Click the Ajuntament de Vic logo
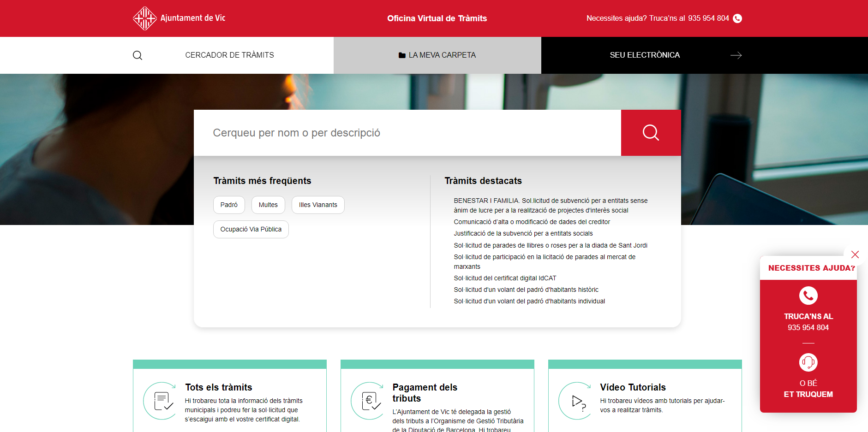Image resolution: width=868 pixels, height=432 pixels. tap(179, 18)
